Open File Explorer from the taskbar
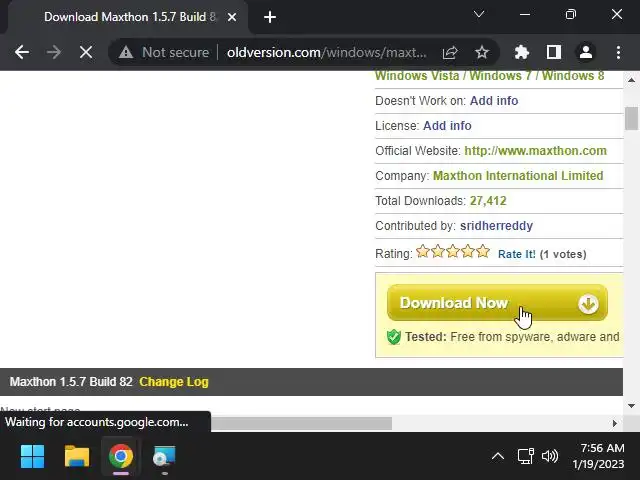The image size is (640, 480). pos(77,456)
